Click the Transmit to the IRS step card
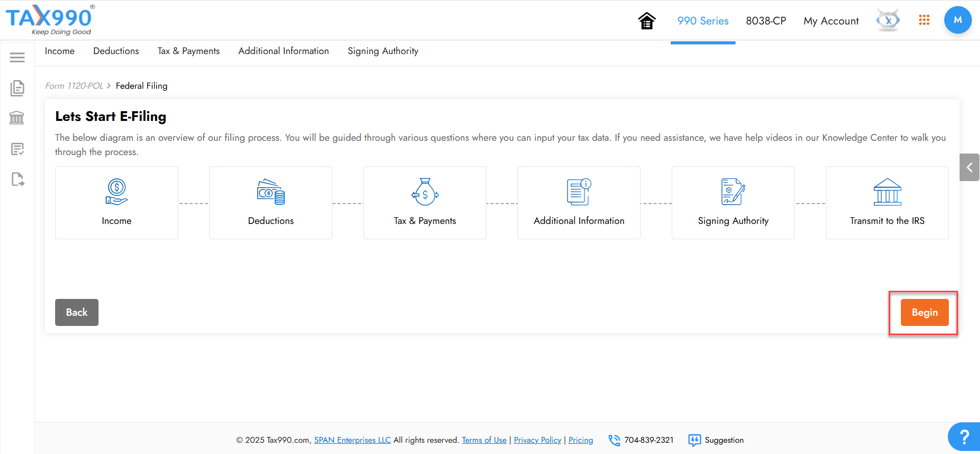Viewport: 980px width, 454px height. (x=887, y=203)
